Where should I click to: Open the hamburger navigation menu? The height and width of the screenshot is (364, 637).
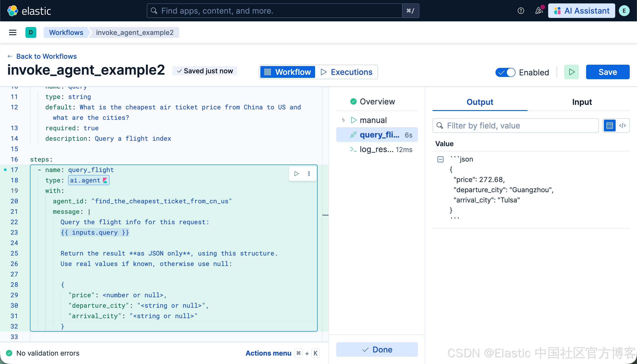tap(12, 32)
